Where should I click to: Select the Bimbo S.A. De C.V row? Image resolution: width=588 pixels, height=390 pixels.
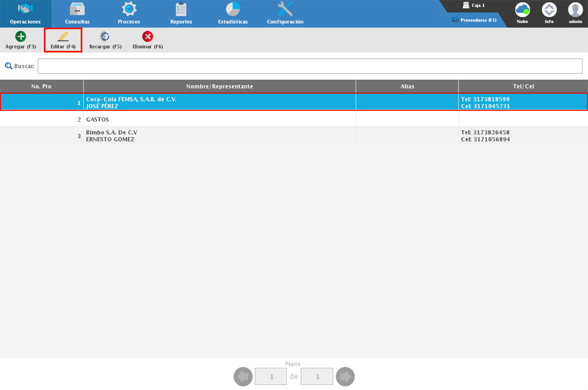(219, 136)
